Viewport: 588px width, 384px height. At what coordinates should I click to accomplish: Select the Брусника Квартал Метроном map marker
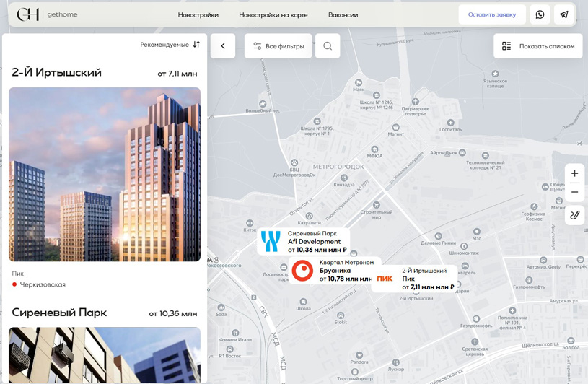coord(332,271)
